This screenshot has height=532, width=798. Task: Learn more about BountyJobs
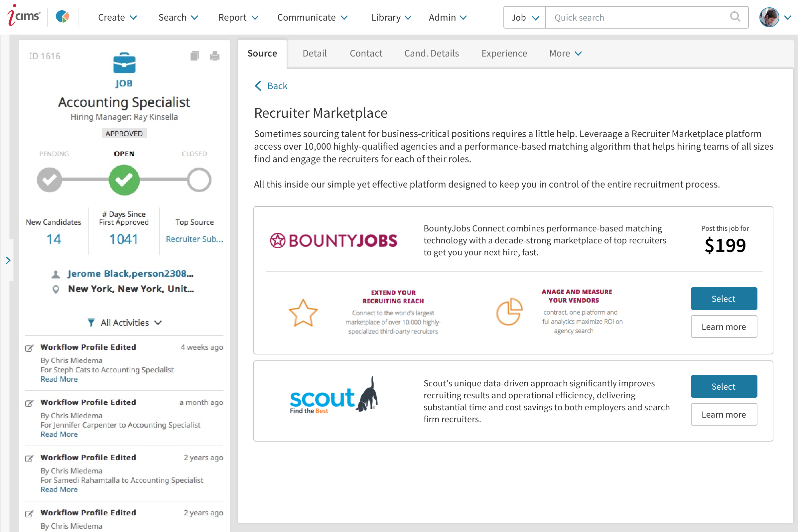[x=724, y=327]
